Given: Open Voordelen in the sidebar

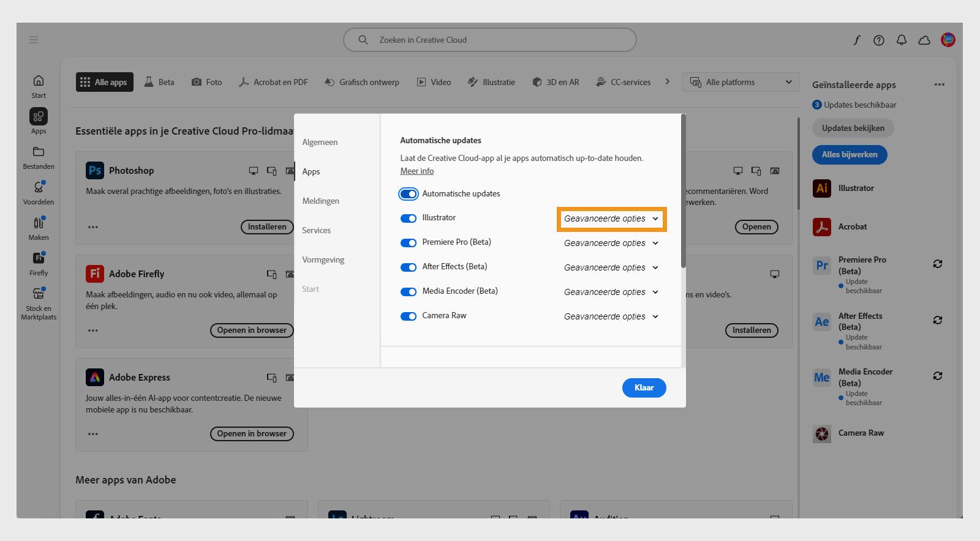Looking at the screenshot, I should [39, 193].
